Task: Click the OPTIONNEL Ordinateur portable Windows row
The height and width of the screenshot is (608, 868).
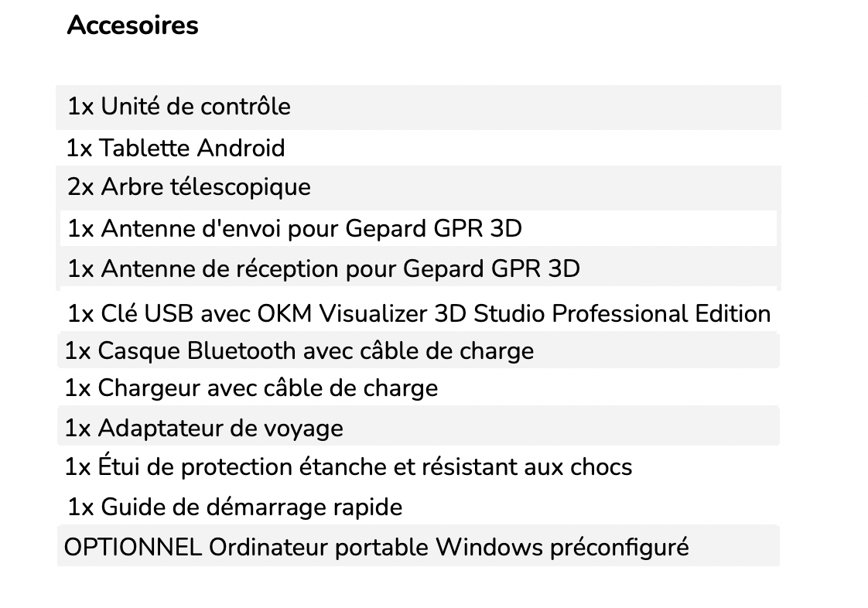Action: coord(419,547)
